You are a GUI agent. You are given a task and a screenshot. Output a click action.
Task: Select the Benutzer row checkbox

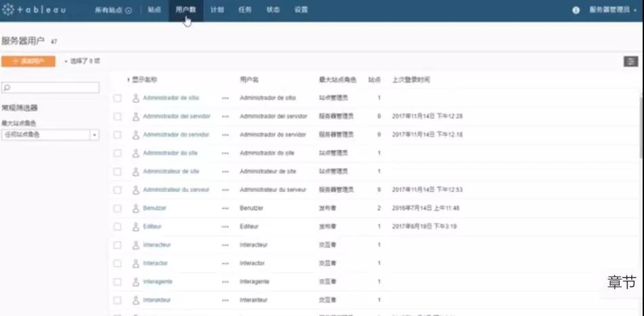coord(118,208)
